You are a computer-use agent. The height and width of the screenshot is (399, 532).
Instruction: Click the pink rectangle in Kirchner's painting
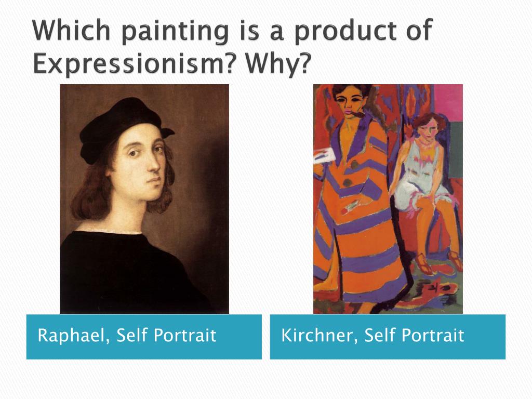[x=448, y=102]
